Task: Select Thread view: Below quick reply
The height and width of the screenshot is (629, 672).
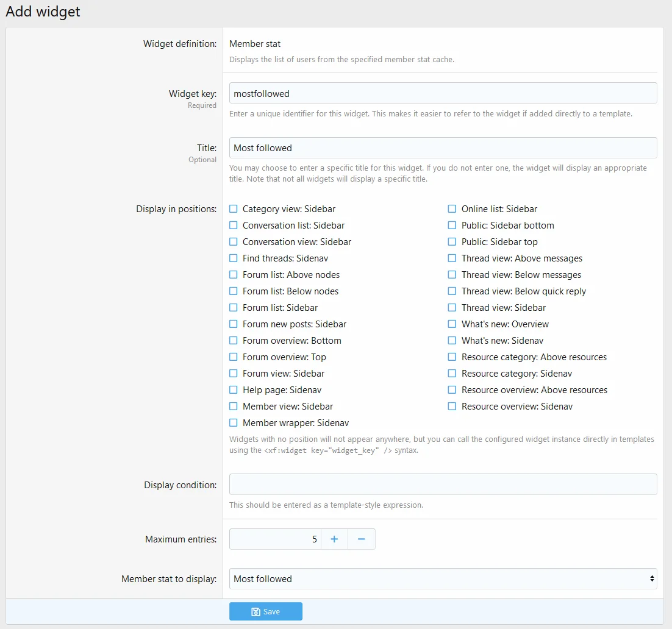Action: (452, 291)
